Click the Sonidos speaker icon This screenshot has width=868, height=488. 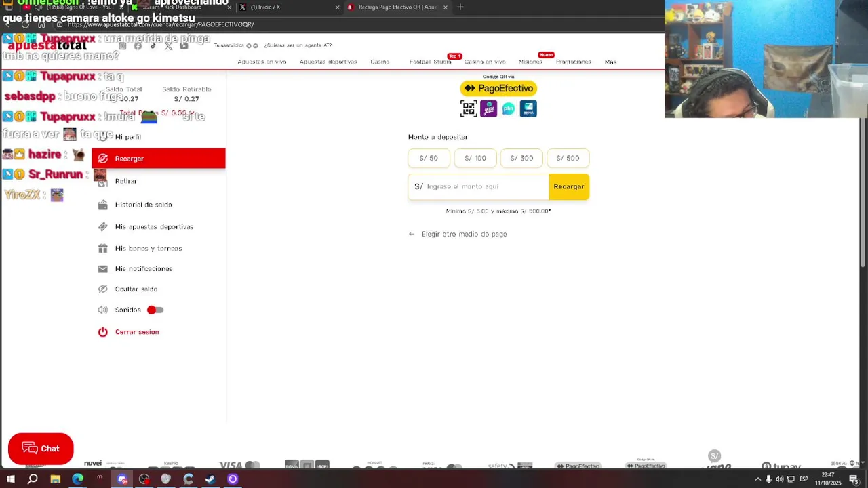pos(102,310)
